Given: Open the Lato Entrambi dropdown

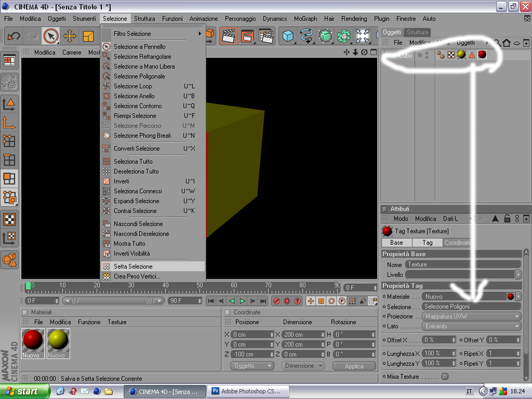Looking at the screenshot, I should (471, 326).
